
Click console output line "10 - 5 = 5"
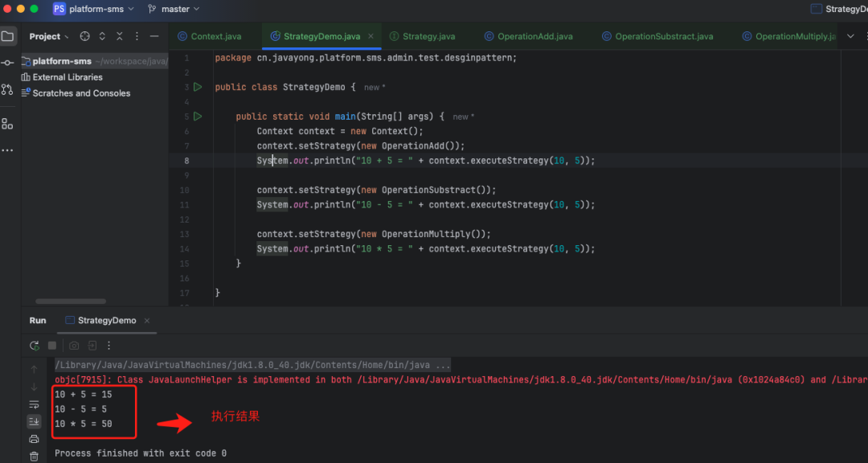click(81, 409)
